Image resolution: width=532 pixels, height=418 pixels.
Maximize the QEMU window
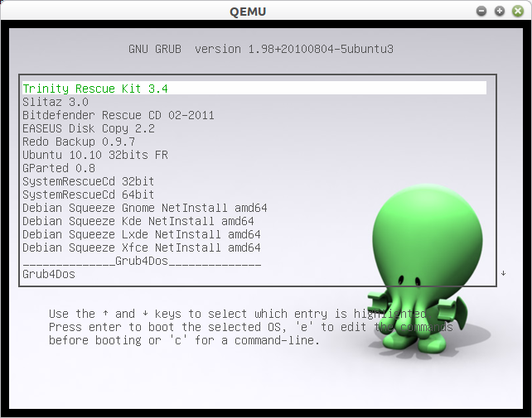[500, 12]
